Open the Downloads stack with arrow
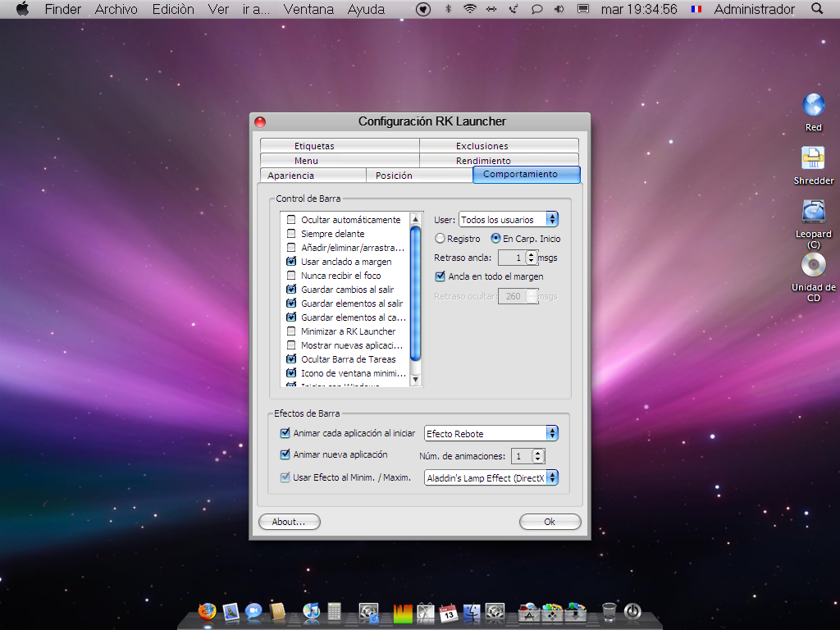This screenshot has width=840, height=630. pos(576,613)
